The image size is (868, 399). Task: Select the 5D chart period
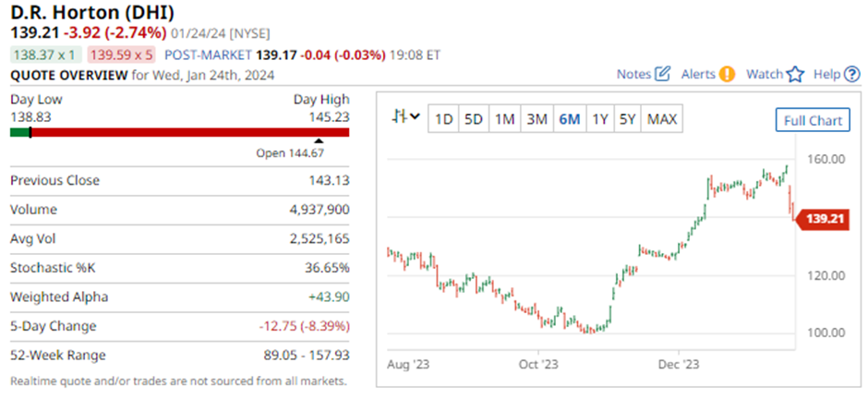[474, 119]
